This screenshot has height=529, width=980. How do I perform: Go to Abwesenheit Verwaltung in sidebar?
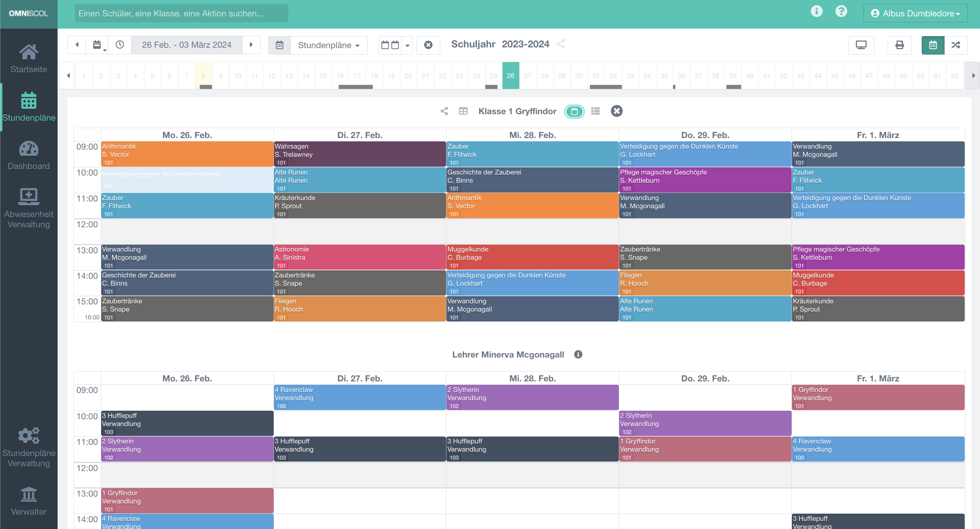[x=29, y=208]
